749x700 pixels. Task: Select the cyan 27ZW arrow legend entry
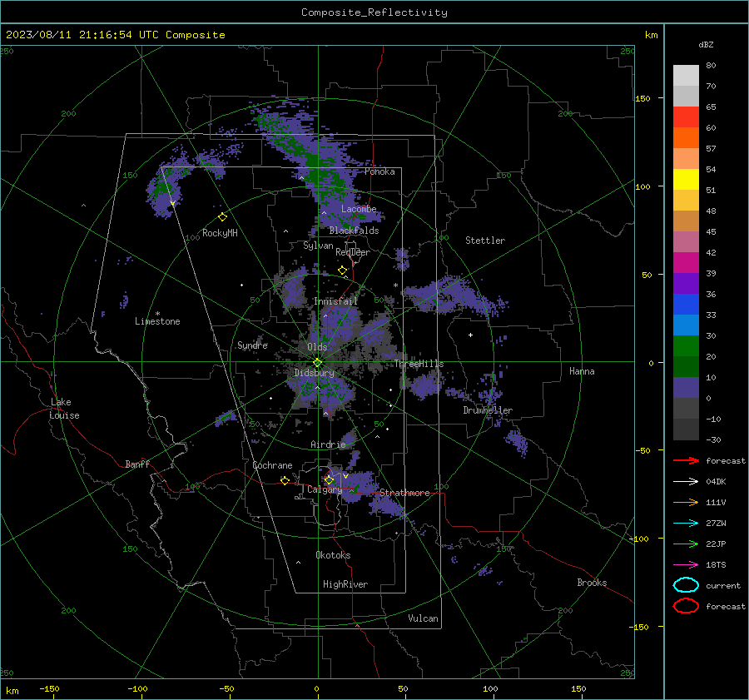coord(686,524)
